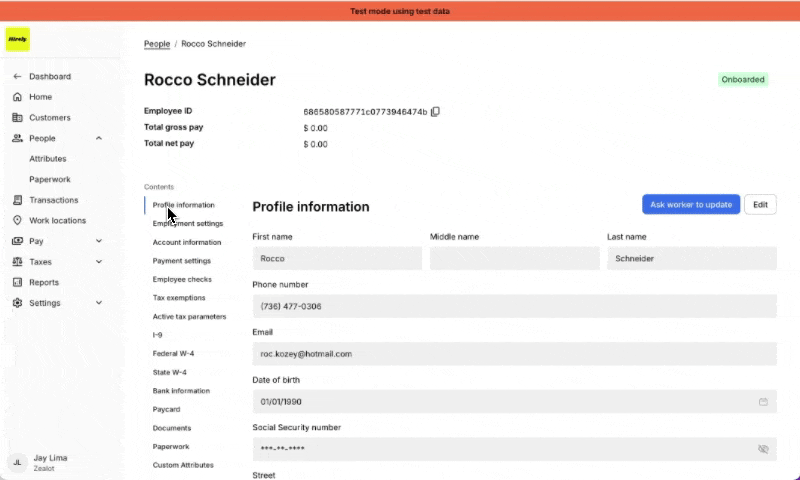Expand the Taxes menu chevron
Viewport: 800px width, 480px height.
(99, 262)
